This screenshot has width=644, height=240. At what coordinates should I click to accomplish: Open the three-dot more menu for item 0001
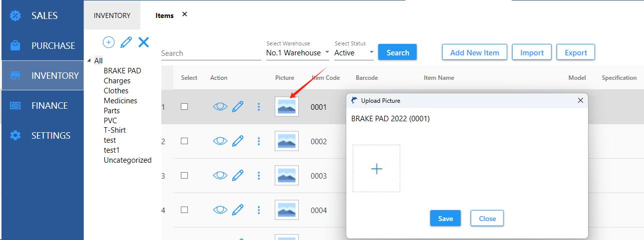pyautogui.click(x=259, y=107)
